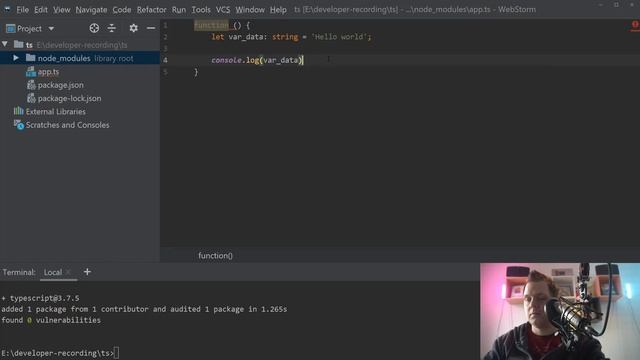Select the Local terminal tab

pos(53,272)
